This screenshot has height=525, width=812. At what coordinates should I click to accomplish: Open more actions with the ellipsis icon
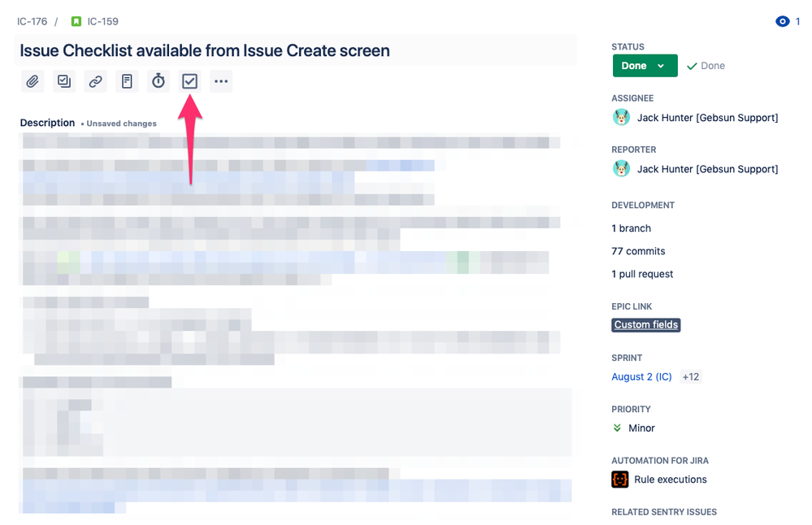(x=220, y=80)
